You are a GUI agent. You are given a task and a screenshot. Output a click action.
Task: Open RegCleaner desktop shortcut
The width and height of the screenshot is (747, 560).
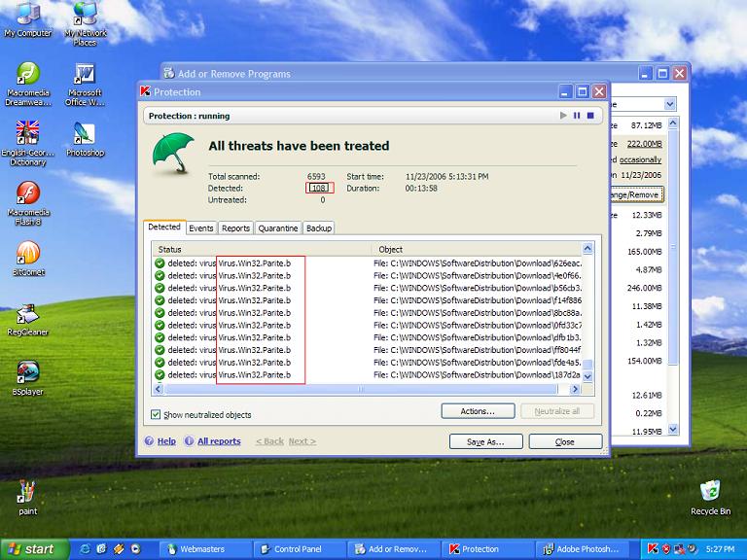pos(27,319)
